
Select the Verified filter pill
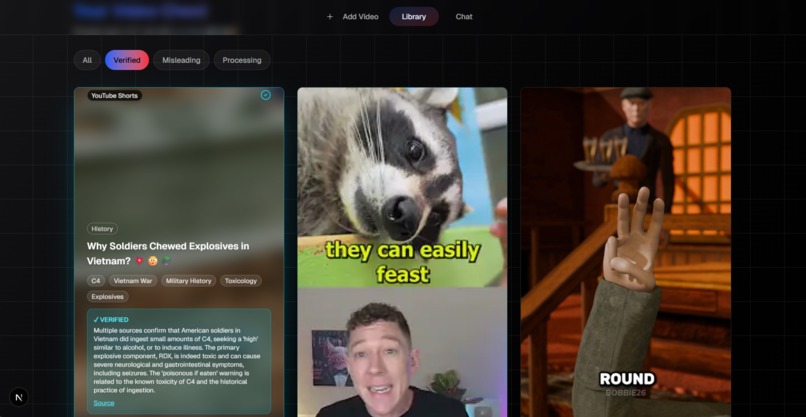(127, 60)
